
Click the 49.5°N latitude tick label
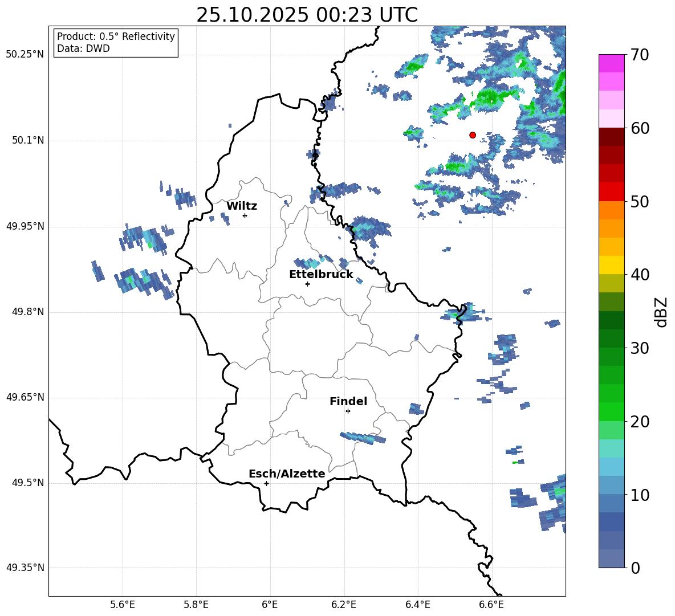click(x=28, y=483)
